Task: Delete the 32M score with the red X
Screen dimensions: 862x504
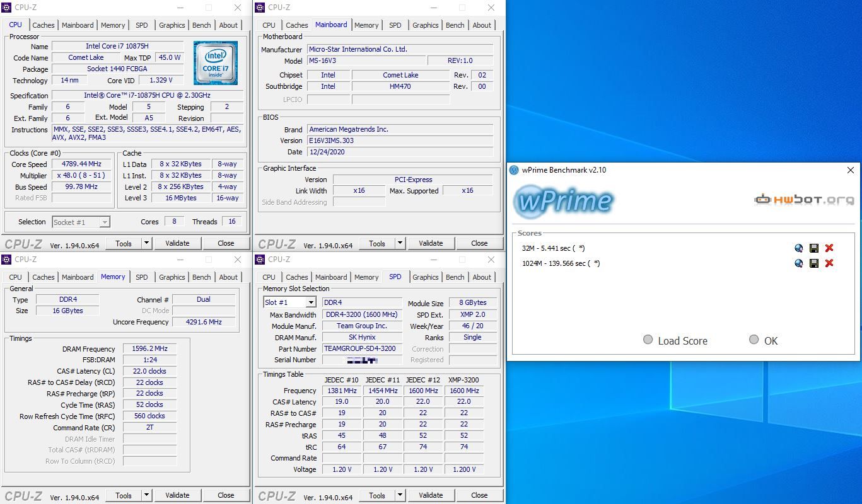Action: click(x=829, y=248)
